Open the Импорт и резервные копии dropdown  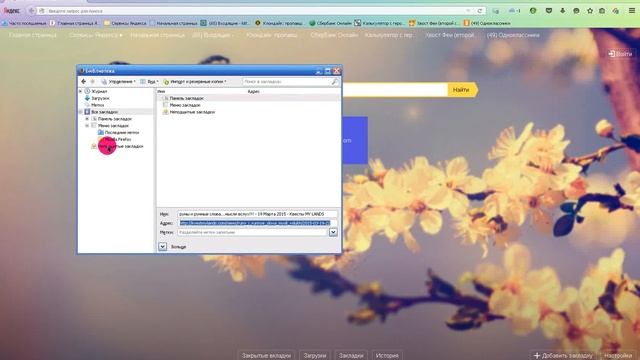(x=195, y=82)
